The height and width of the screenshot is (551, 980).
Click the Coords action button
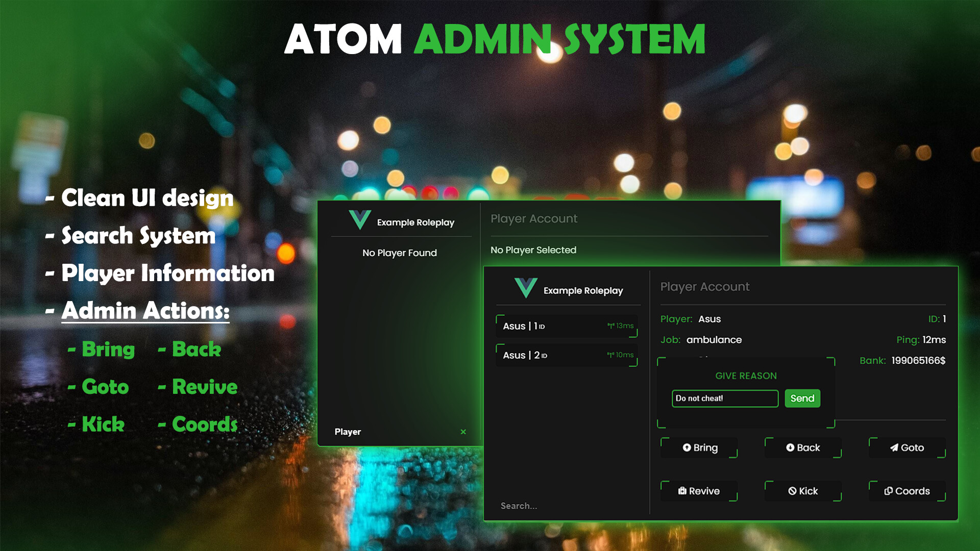pos(907,491)
